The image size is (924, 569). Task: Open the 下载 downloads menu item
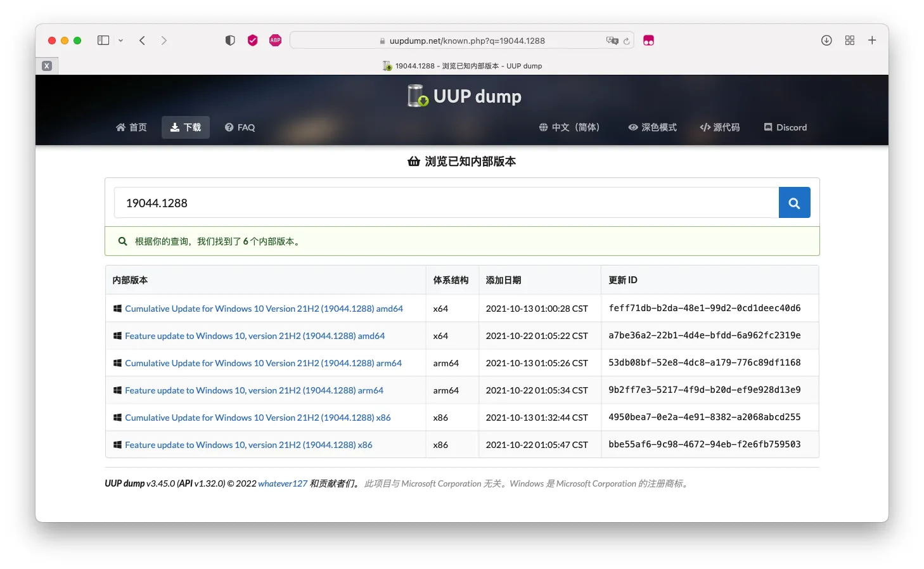point(186,127)
